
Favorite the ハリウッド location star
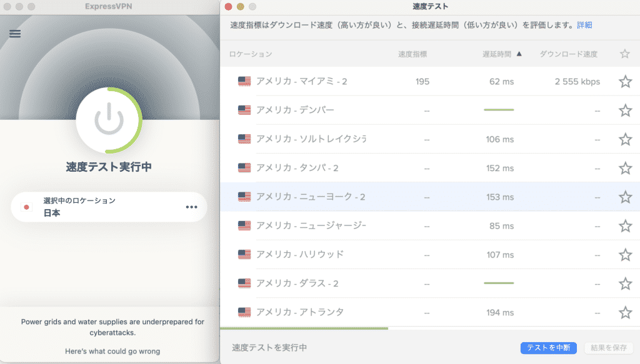(625, 255)
